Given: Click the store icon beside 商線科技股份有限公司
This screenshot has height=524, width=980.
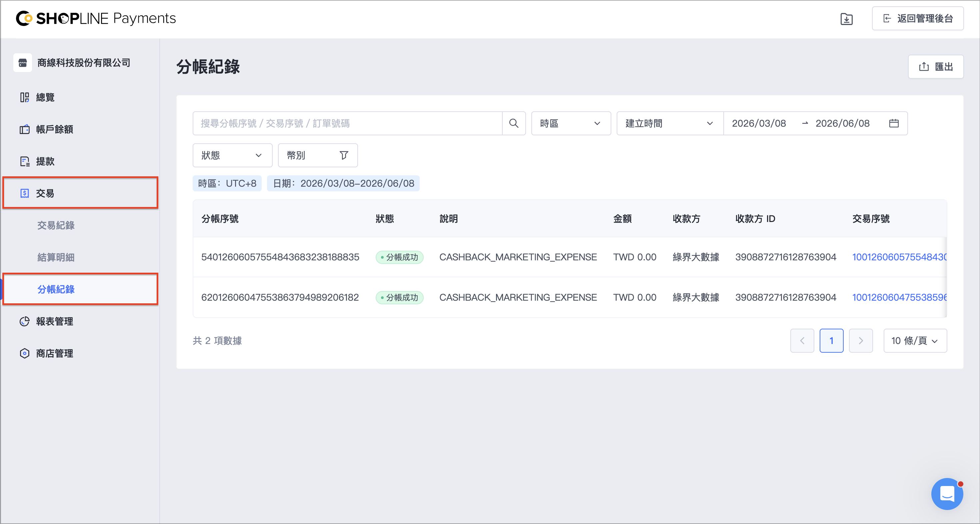Looking at the screenshot, I should click(22, 63).
